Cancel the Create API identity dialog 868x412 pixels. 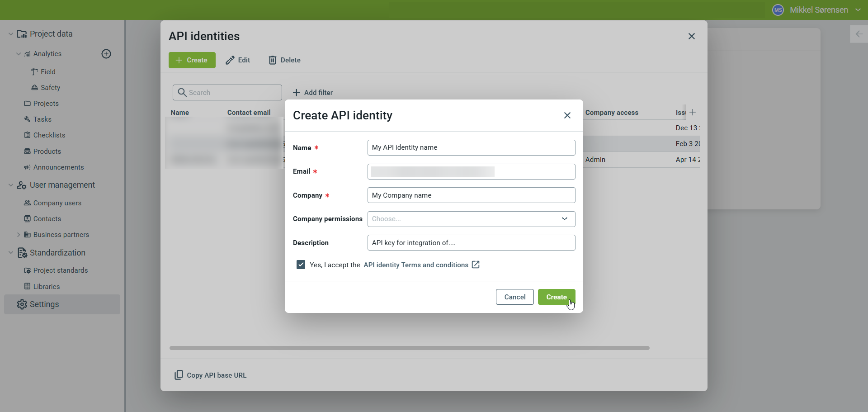[514, 297]
